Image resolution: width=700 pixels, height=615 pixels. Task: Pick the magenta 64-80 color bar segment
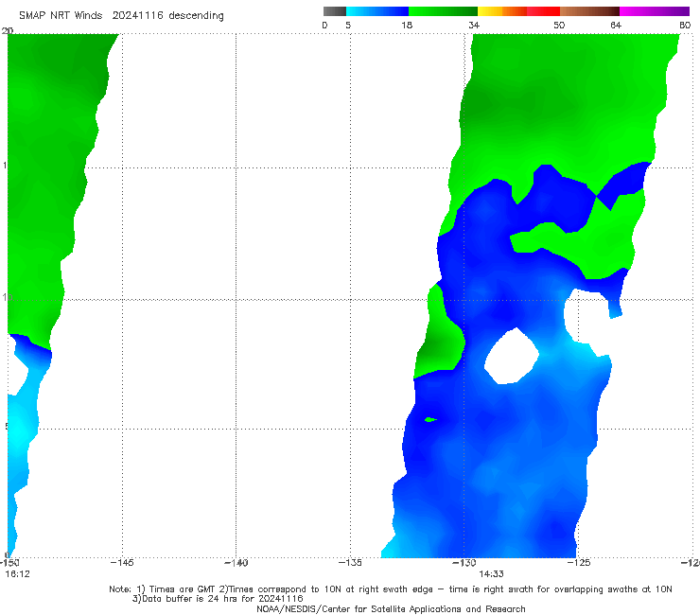point(655,11)
